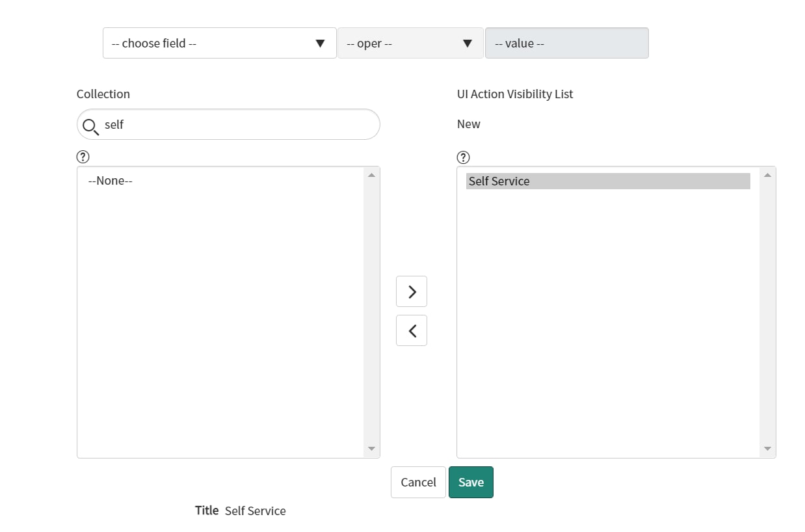Click the right arrow to move selection
Image resolution: width=805 pixels, height=532 pixels.
click(x=411, y=291)
